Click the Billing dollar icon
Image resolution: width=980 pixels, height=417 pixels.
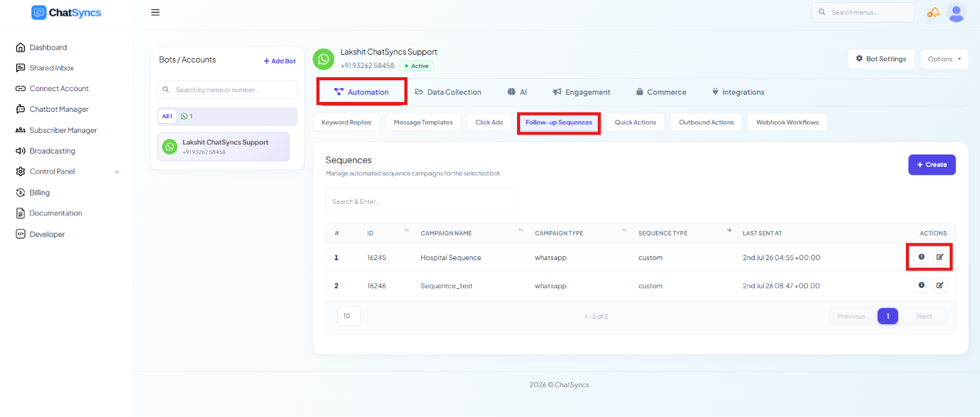point(21,192)
